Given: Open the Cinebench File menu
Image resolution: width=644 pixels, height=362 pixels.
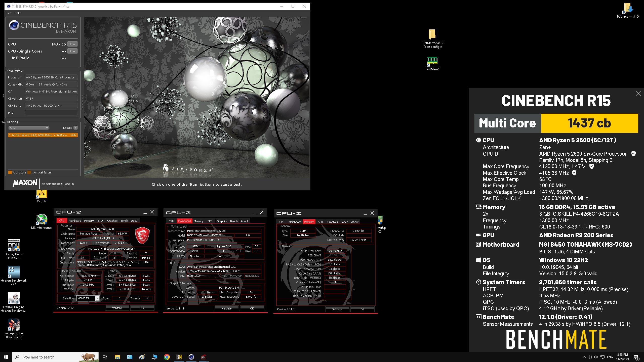Looking at the screenshot, I should [x=9, y=13].
